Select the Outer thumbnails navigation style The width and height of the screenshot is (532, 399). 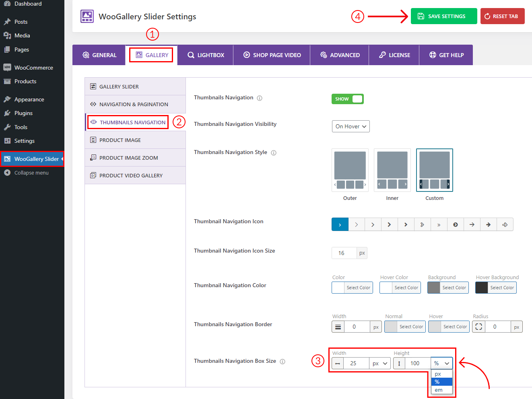(x=350, y=170)
